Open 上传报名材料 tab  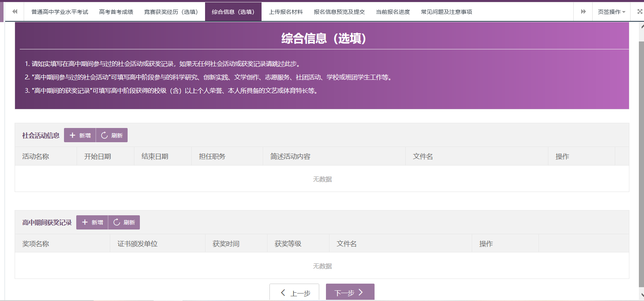click(x=286, y=12)
